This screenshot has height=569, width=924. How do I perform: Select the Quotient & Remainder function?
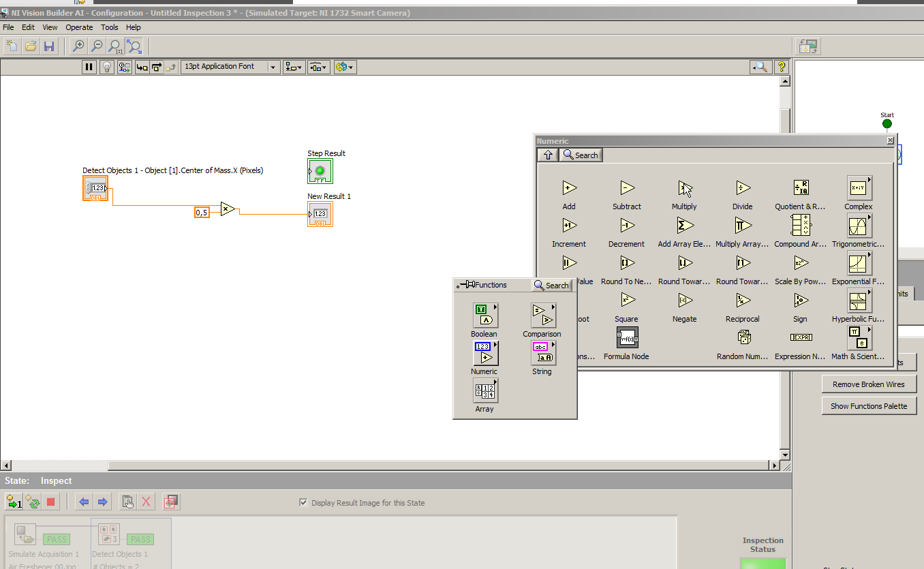tap(801, 188)
